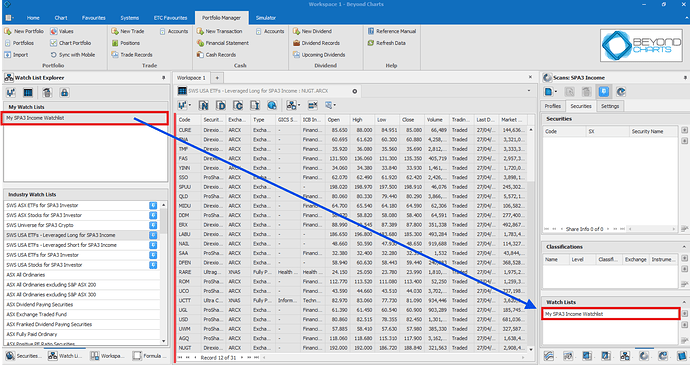Click Refresh Data
This screenshot has height=365, width=690.
click(x=386, y=43)
